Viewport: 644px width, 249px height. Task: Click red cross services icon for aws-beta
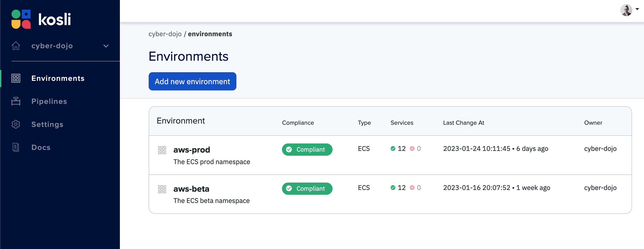point(412,188)
